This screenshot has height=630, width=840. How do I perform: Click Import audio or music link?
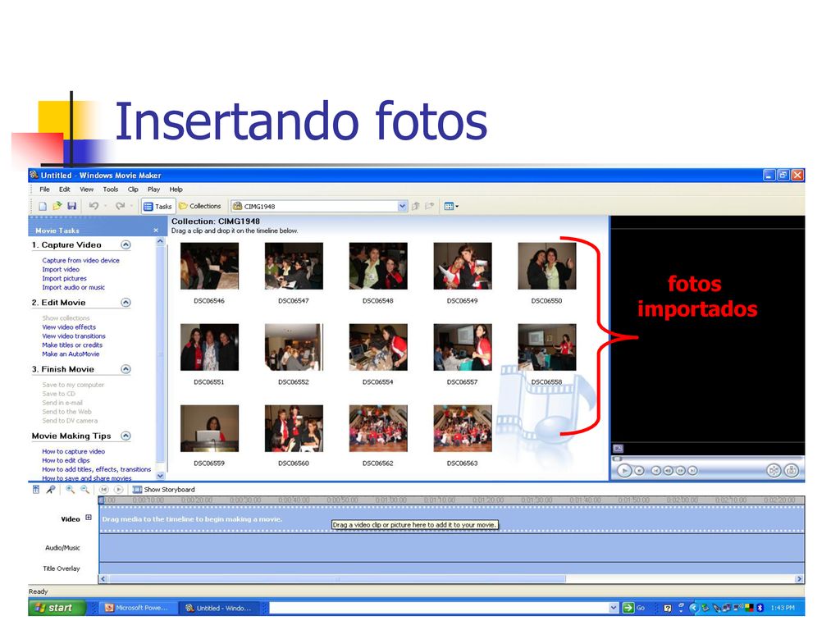tap(73, 288)
